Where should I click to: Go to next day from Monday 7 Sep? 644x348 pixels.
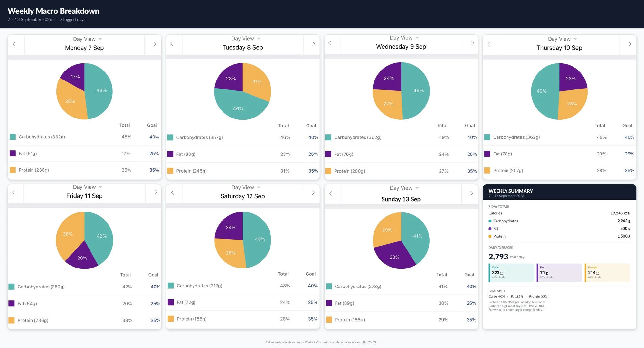pyautogui.click(x=154, y=44)
